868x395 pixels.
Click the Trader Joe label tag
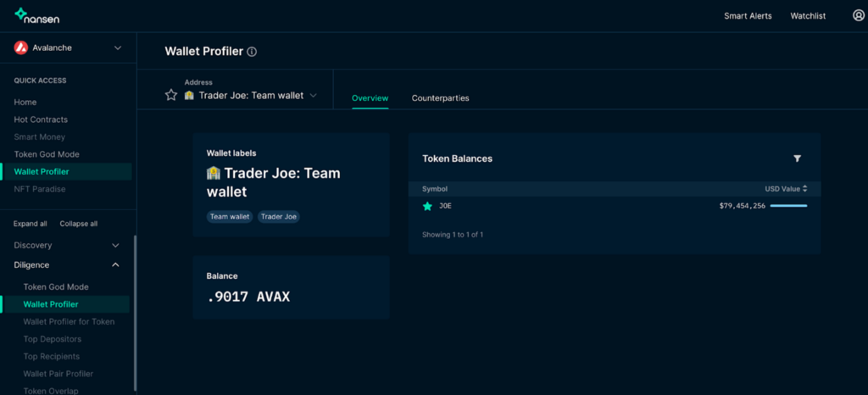(x=279, y=217)
